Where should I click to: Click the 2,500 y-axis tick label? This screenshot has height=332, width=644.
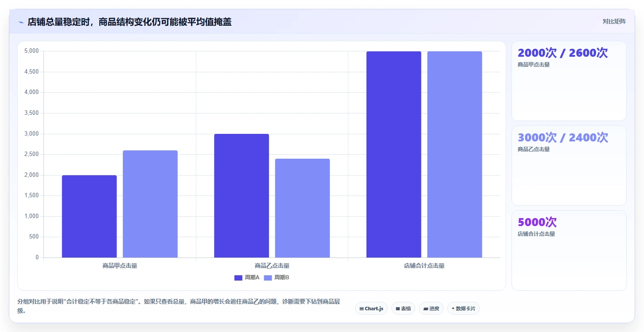point(31,154)
